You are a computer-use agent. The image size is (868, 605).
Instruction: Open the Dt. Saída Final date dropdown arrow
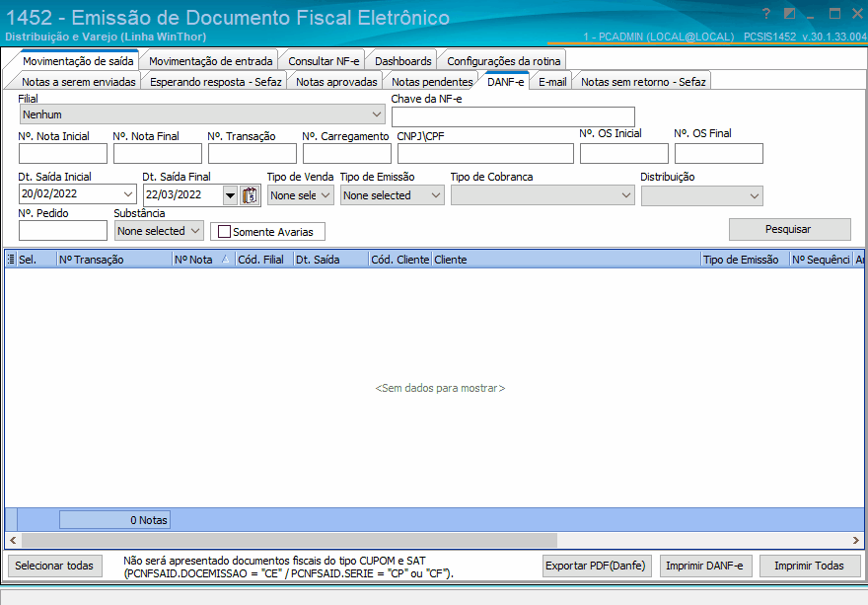pos(230,195)
